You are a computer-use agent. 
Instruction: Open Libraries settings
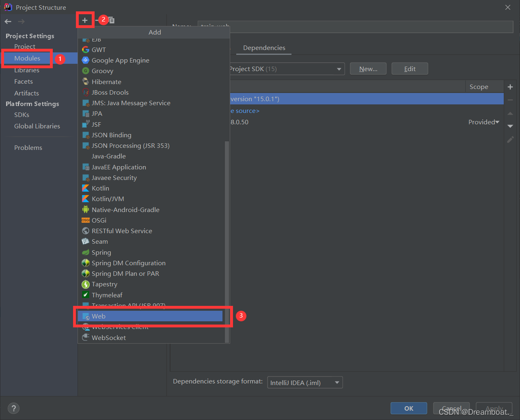(27, 70)
